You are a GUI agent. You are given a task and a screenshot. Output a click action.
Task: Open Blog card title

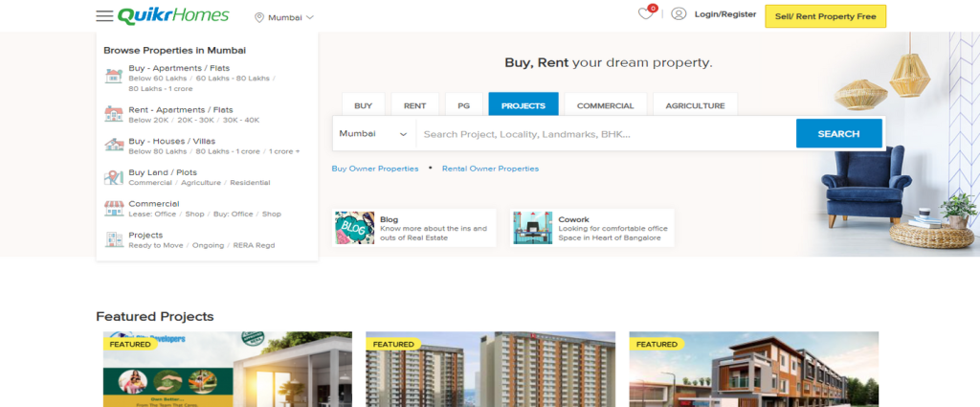[389, 219]
